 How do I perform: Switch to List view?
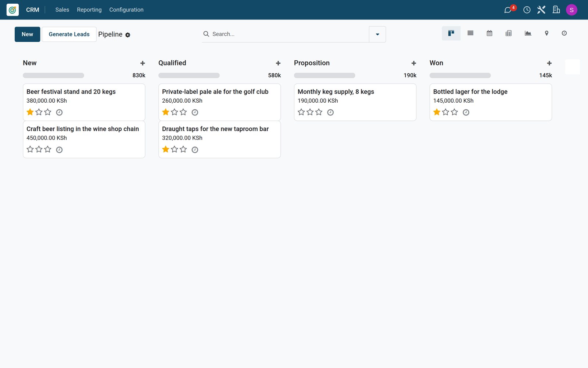pyautogui.click(x=470, y=33)
